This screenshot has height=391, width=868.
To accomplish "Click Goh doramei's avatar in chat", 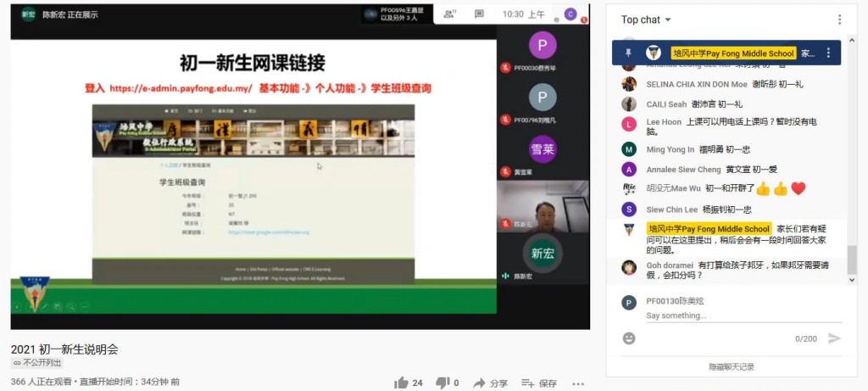I will (629, 267).
